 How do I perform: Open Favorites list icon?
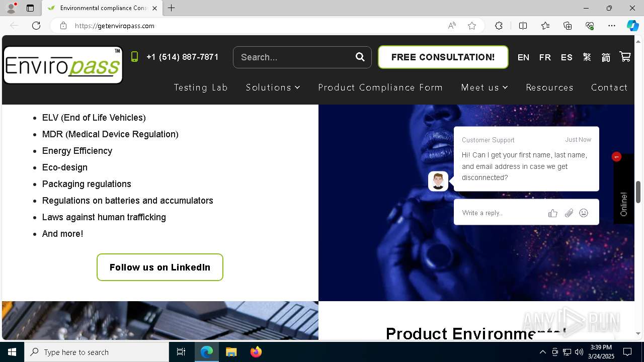[545, 26]
